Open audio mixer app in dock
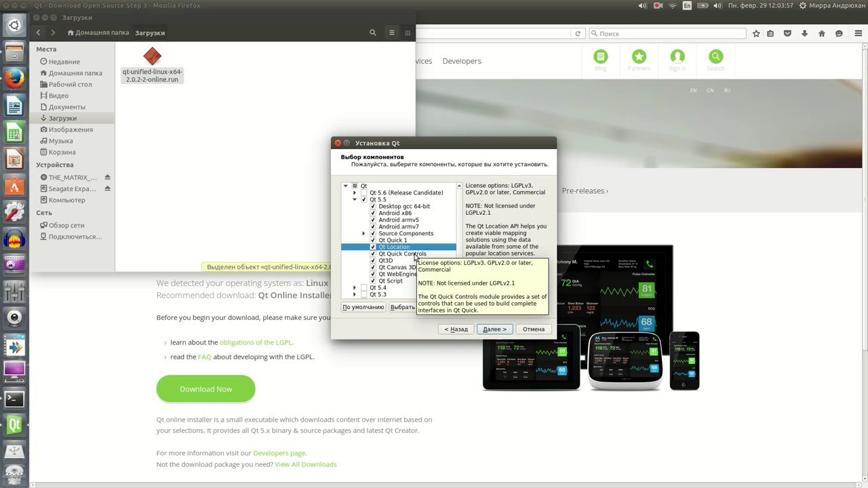Viewport: 868px width, 488px height. pyautogui.click(x=14, y=291)
